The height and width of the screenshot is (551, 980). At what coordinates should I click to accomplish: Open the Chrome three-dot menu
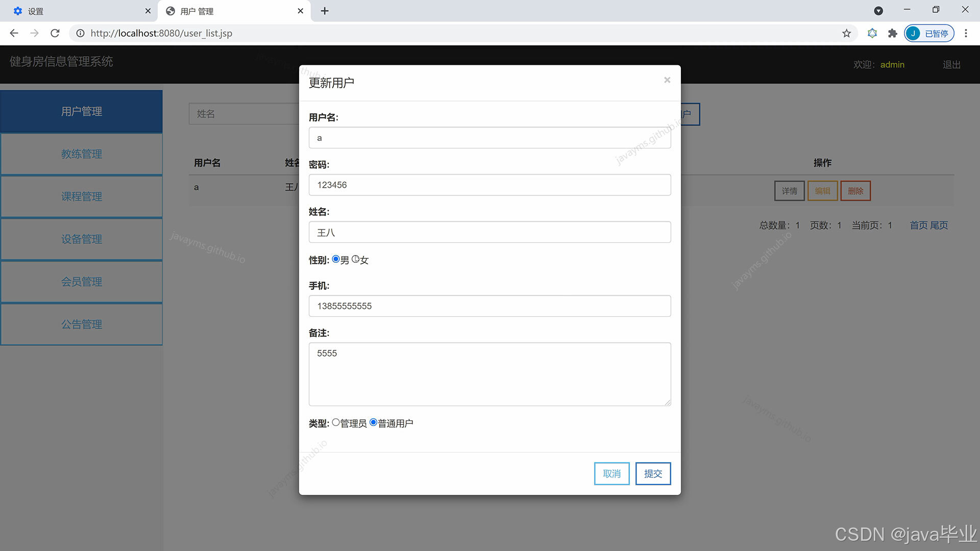[966, 33]
